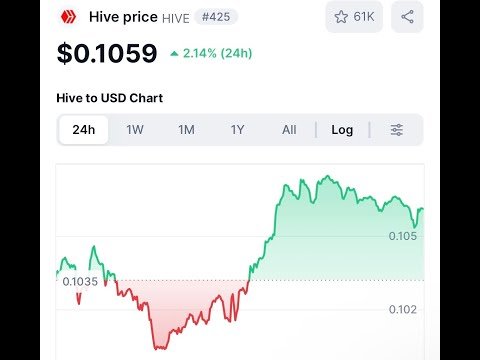This screenshot has width=480, height=360.
Task: Open chart settings sliders icon
Action: (x=397, y=130)
